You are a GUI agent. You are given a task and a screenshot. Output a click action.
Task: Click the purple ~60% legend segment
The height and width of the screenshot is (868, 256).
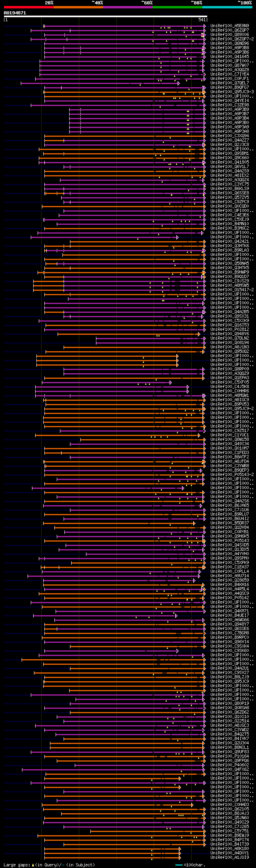[128, 7]
